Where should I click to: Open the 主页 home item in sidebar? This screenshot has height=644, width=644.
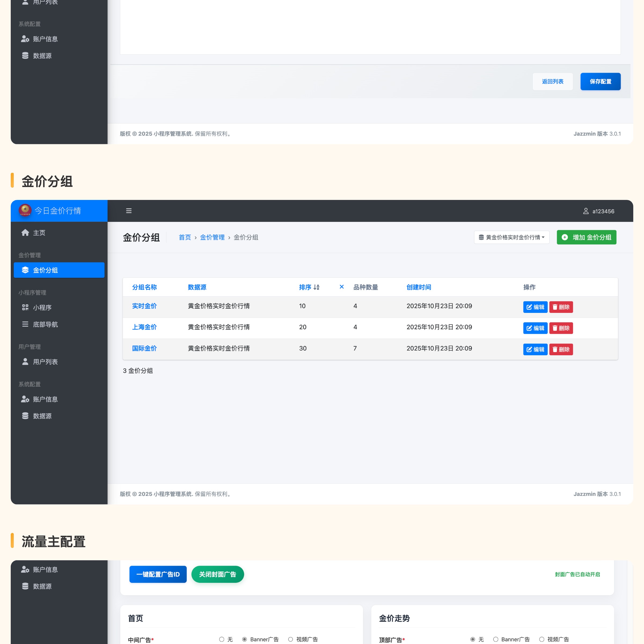click(x=39, y=233)
